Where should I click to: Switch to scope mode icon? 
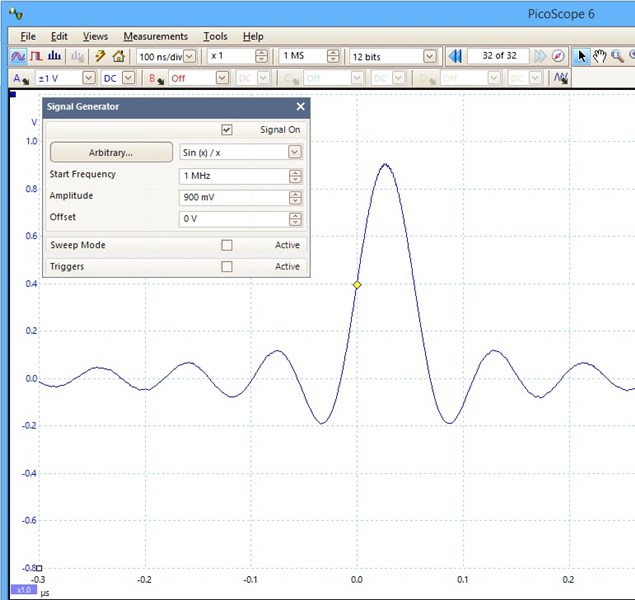[x=18, y=56]
